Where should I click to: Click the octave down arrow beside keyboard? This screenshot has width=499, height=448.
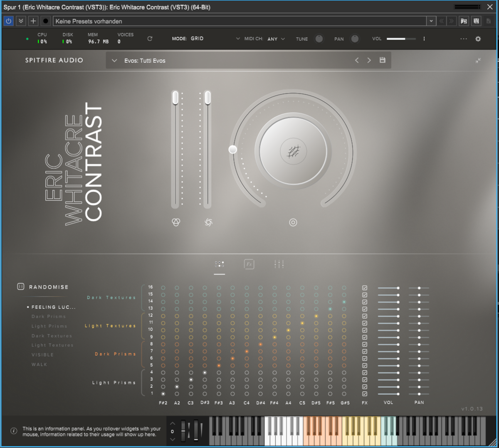click(x=173, y=439)
